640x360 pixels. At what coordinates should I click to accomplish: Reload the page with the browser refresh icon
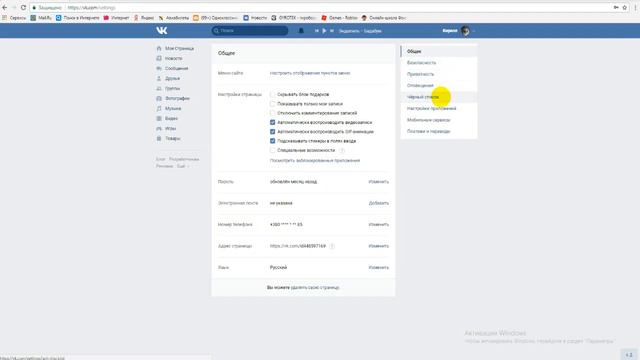pyautogui.click(x=23, y=7)
